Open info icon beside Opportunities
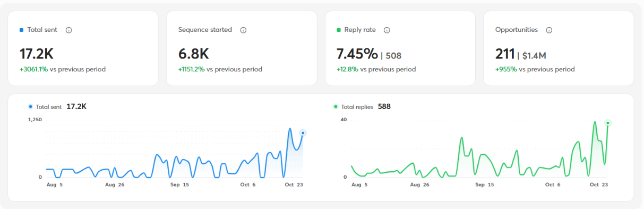The height and width of the screenshot is (209, 644). [549, 30]
